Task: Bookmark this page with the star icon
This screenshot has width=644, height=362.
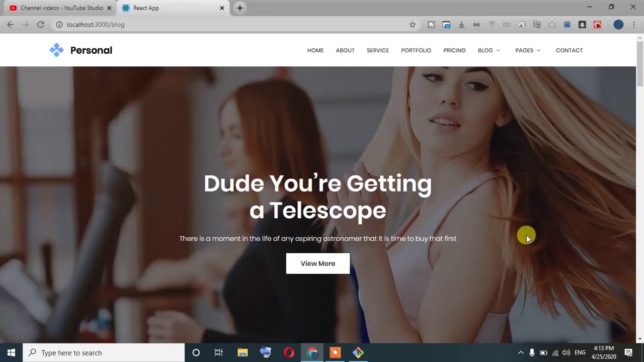Action: pos(413,25)
